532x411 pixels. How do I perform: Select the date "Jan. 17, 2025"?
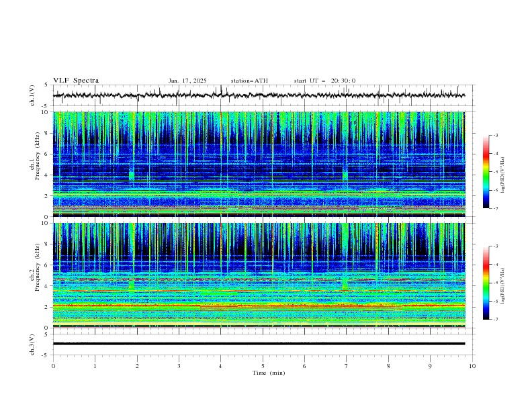tap(187, 81)
